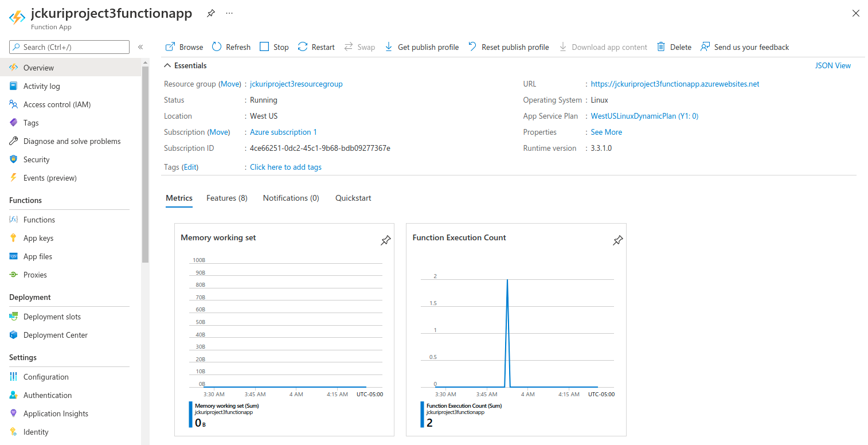868x445 pixels.
Task: Click the Runtime version 3.3.1.0 value
Action: 601,148
